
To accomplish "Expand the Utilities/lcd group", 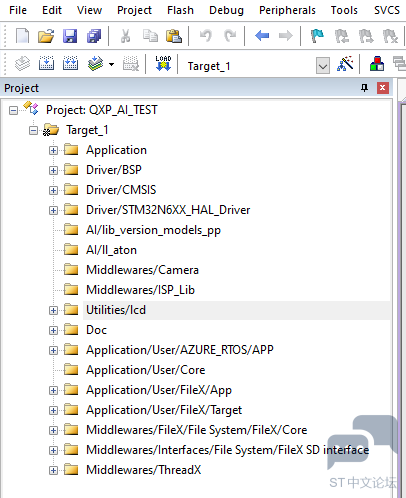I will 53,310.
